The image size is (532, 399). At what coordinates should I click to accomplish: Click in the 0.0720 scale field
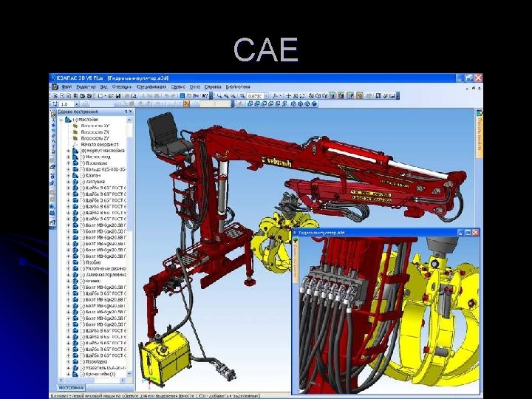click(255, 96)
